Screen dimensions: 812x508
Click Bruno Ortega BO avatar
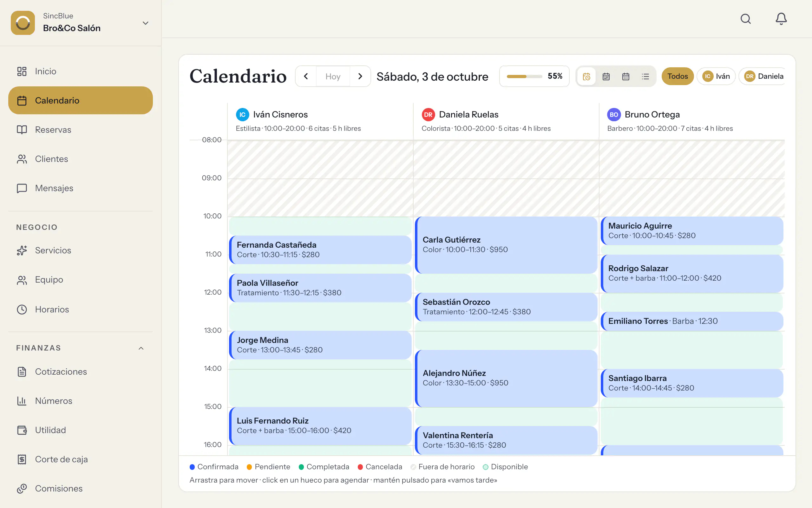(614, 115)
